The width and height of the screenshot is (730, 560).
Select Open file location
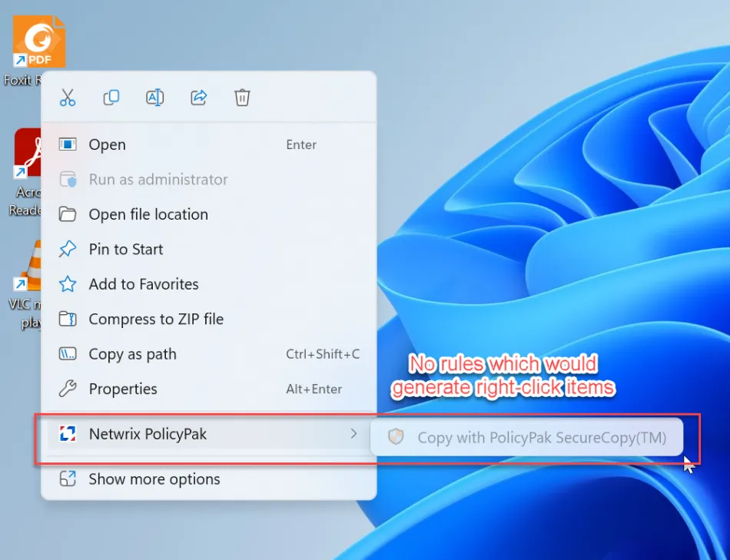[209, 214]
